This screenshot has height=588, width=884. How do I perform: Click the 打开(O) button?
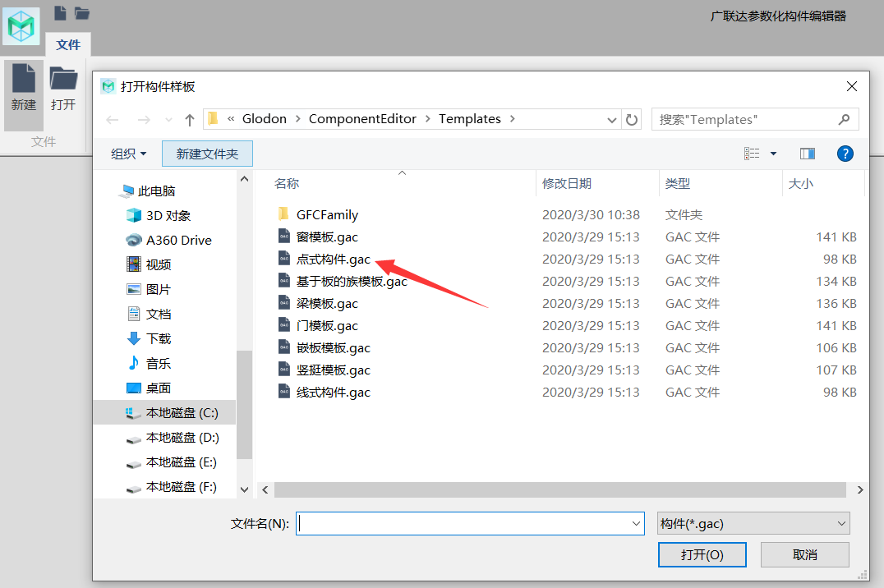click(702, 554)
